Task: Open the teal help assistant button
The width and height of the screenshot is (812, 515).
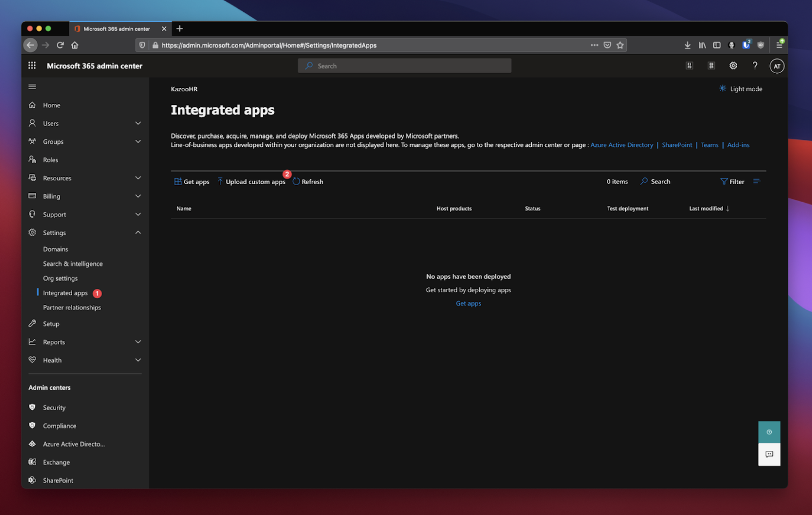Action: point(769,432)
